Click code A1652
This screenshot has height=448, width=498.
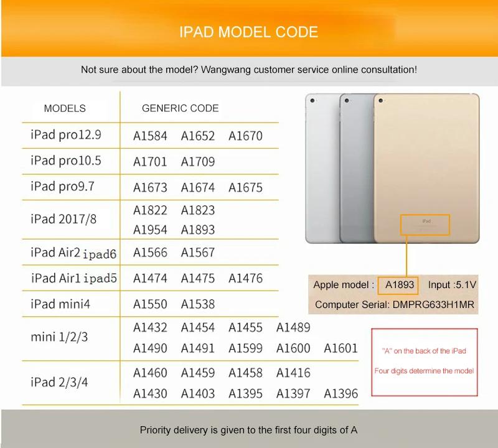(197, 136)
